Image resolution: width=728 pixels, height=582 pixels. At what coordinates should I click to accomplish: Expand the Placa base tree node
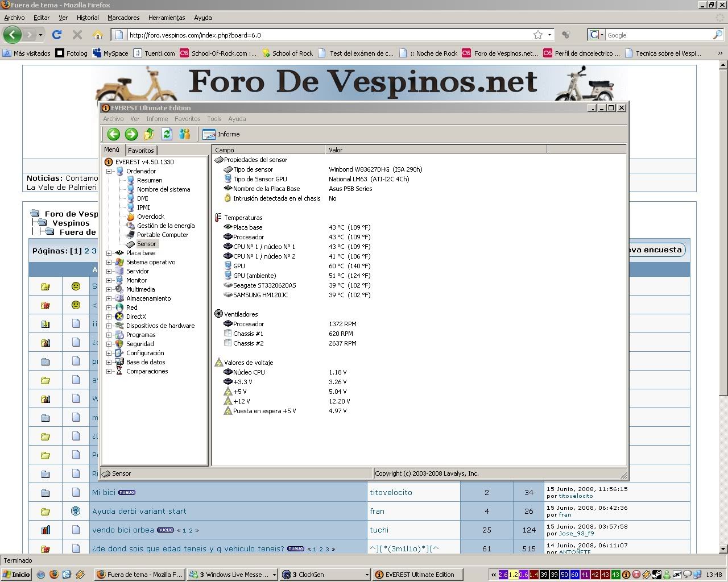109,253
